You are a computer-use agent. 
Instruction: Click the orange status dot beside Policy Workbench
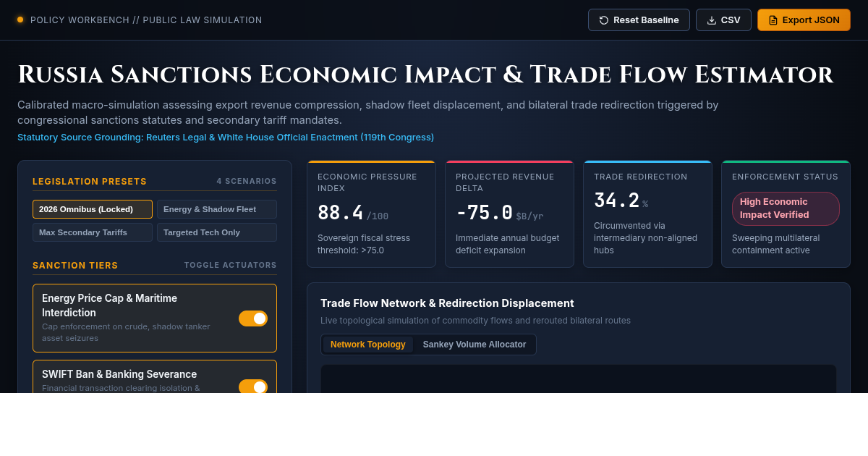[x=20, y=20]
